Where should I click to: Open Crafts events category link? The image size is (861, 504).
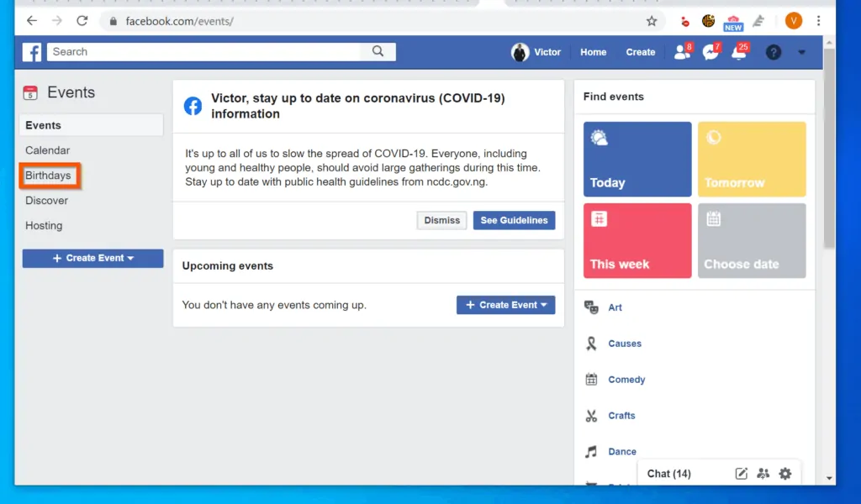621,416
